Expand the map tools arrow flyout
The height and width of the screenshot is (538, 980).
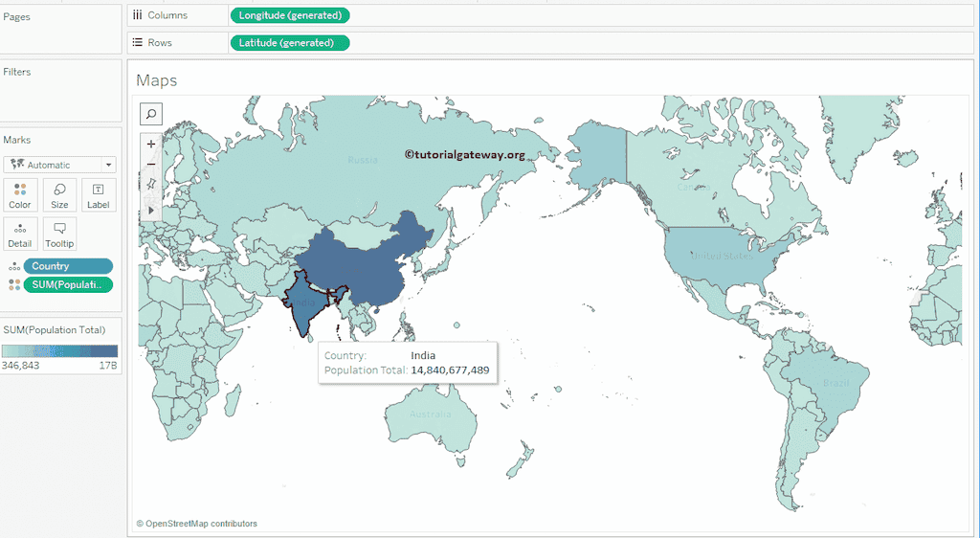[x=150, y=210]
